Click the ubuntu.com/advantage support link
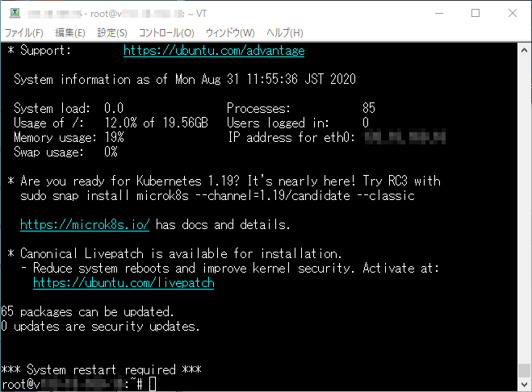Screen dimensions: 532x392 (x=214, y=51)
